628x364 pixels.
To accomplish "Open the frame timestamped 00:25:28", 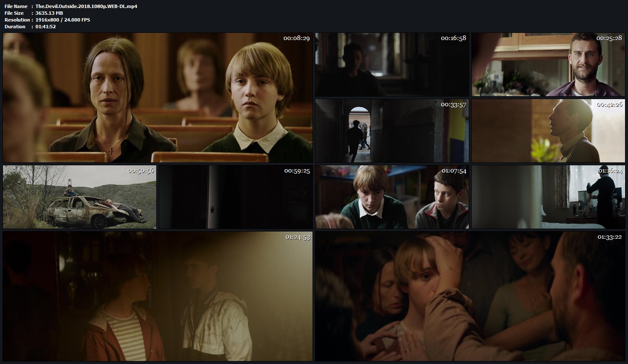I will (548, 65).
